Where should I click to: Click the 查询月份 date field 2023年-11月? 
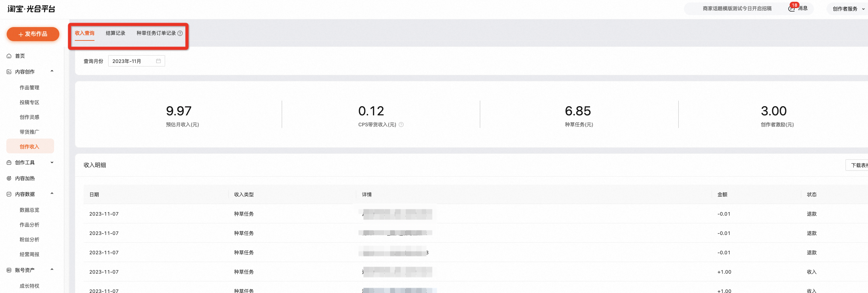(x=136, y=61)
